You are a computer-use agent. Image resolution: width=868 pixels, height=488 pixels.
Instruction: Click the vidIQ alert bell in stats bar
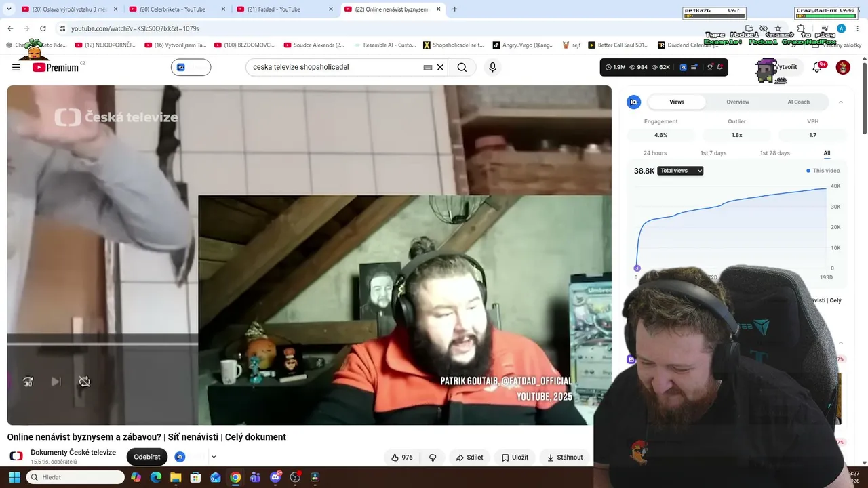(x=721, y=67)
